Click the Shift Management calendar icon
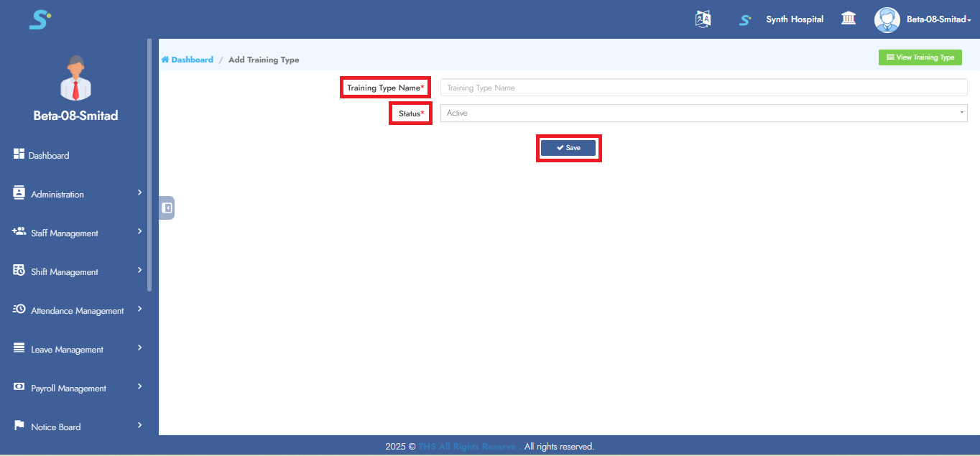The height and width of the screenshot is (456, 980). pyautogui.click(x=19, y=271)
